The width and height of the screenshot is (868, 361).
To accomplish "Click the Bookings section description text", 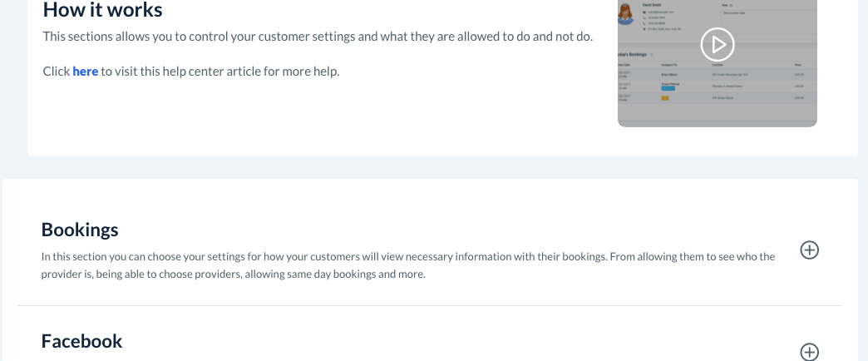I will coord(407,265).
